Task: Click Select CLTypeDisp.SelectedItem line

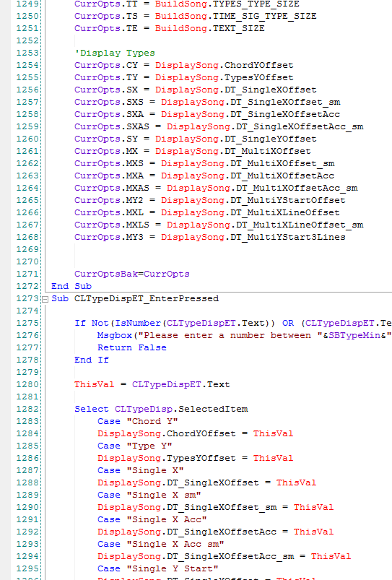Action: point(161,409)
